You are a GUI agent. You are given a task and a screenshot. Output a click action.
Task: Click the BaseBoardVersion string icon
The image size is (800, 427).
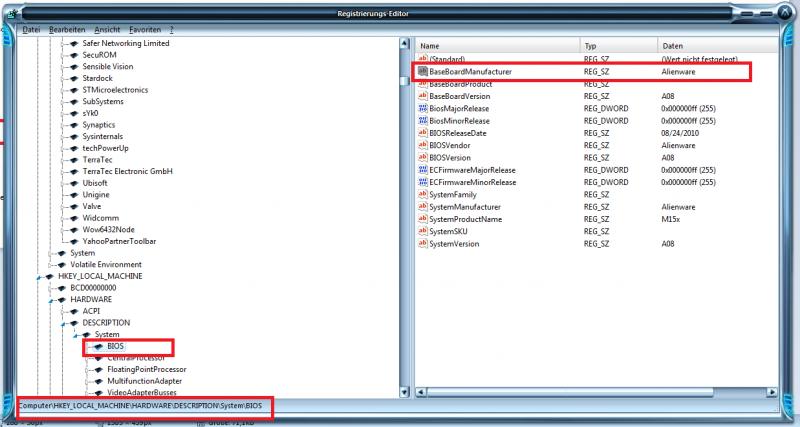tap(422, 96)
